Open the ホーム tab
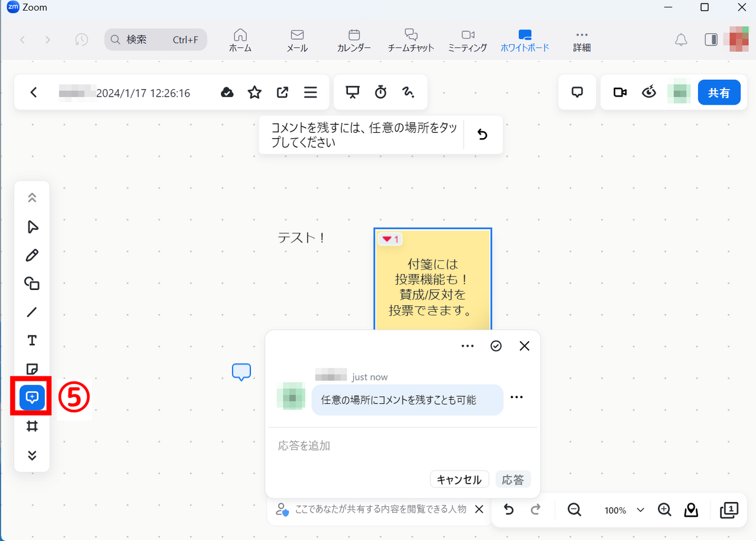 coord(240,40)
